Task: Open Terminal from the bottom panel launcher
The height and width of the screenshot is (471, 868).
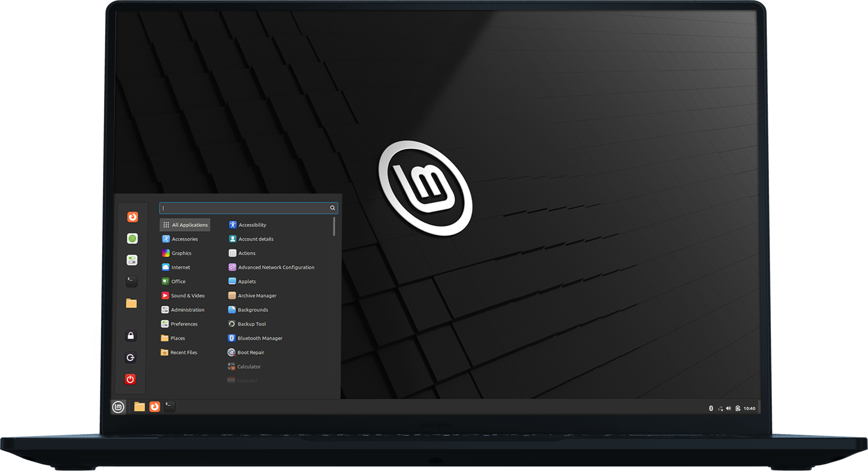Action: pos(170,407)
